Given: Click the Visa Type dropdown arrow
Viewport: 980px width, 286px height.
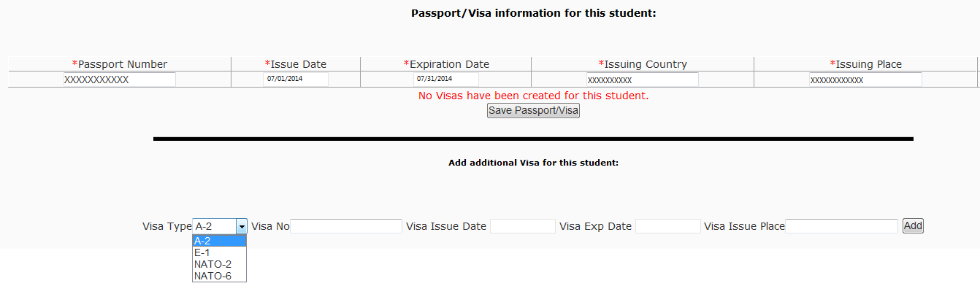Looking at the screenshot, I should tap(242, 227).
